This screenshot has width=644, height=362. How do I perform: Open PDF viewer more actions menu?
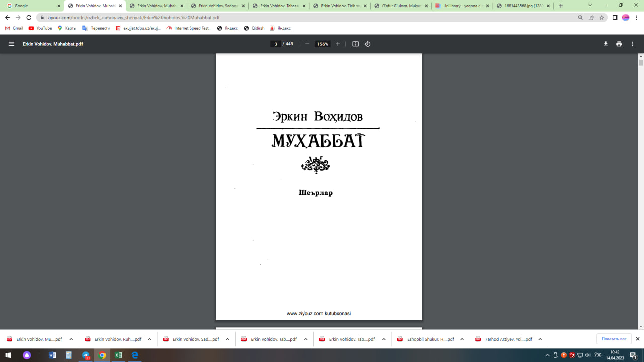pos(632,44)
